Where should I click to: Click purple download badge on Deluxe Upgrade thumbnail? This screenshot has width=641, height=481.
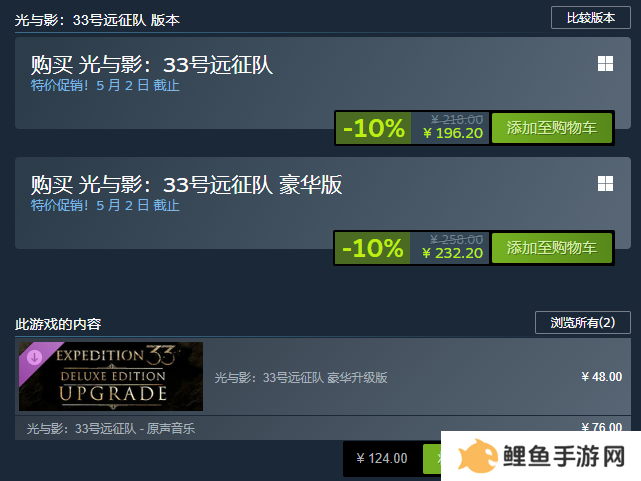34,357
